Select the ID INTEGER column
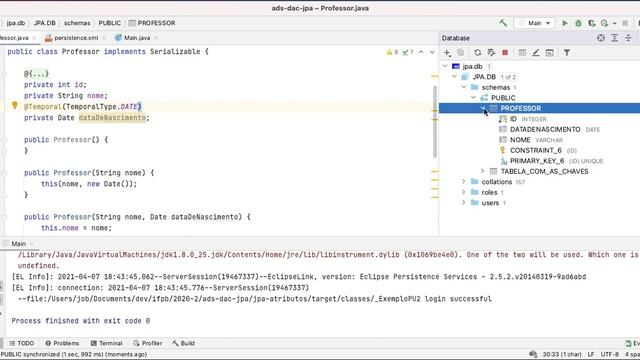Image resolution: width=640 pixels, height=360 pixels. click(522, 119)
